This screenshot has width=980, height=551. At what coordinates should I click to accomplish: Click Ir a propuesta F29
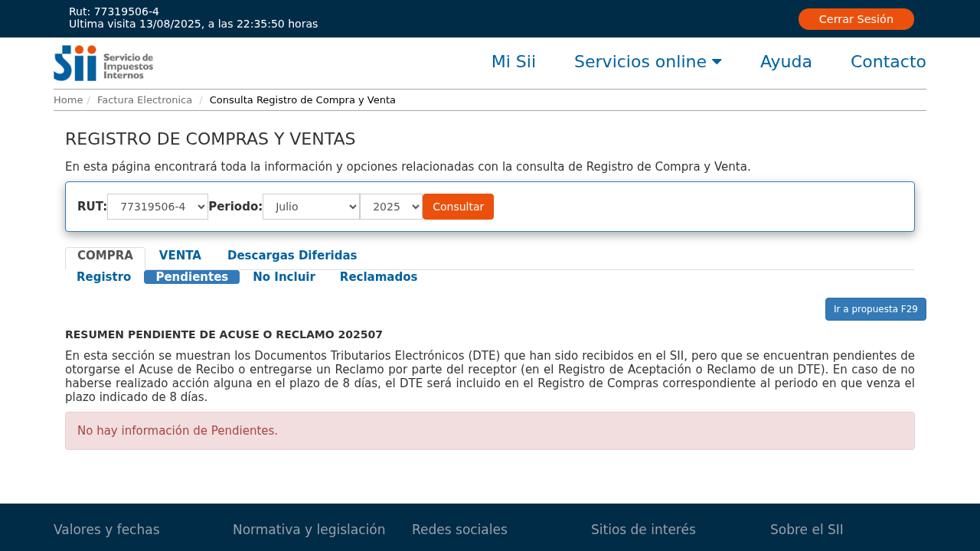(x=875, y=309)
